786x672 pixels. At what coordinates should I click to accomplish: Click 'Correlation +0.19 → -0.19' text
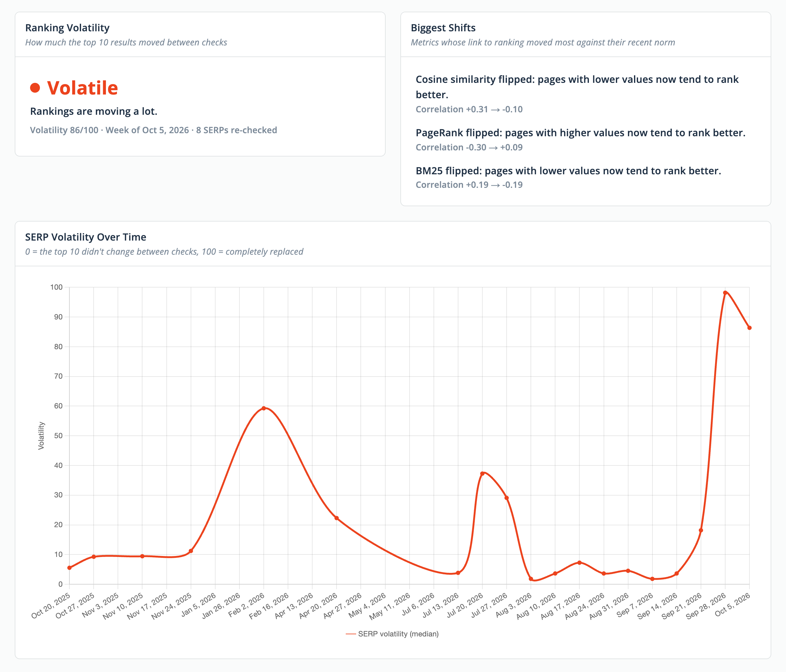coord(469,185)
